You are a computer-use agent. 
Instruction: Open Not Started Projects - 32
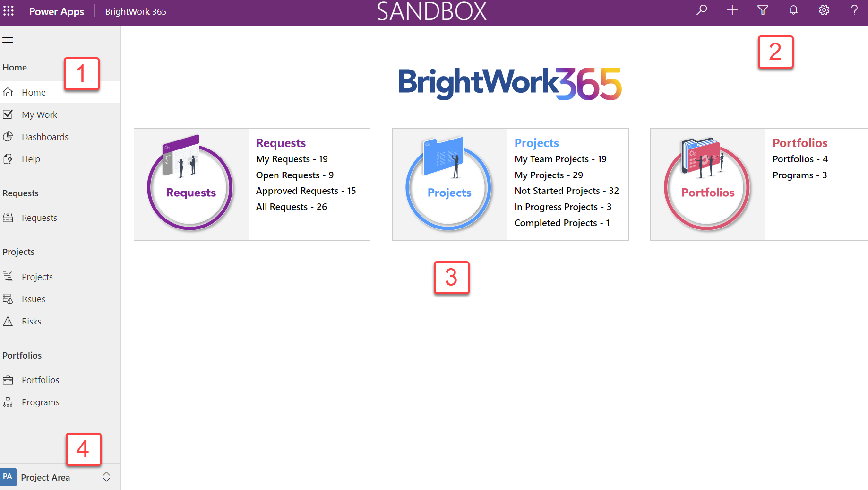(x=566, y=191)
